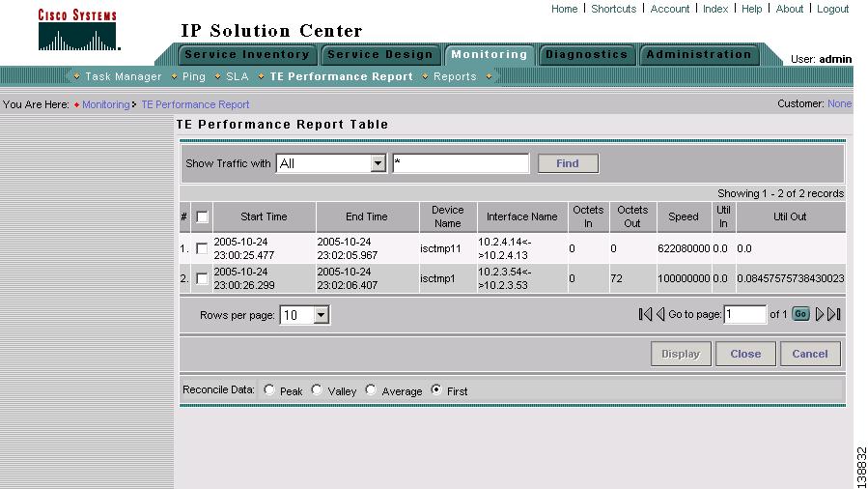Open the SLA submenu item
The width and height of the screenshot is (868, 489).
(x=238, y=76)
